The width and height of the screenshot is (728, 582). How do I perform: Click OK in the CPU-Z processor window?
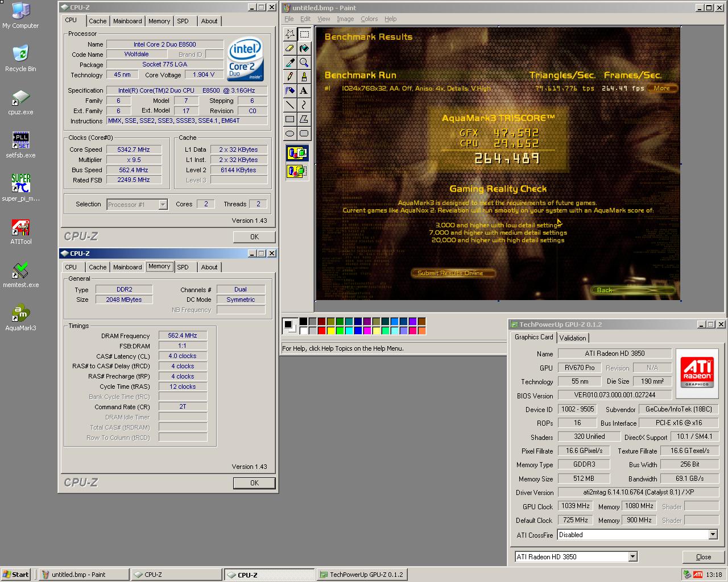tap(254, 237)
